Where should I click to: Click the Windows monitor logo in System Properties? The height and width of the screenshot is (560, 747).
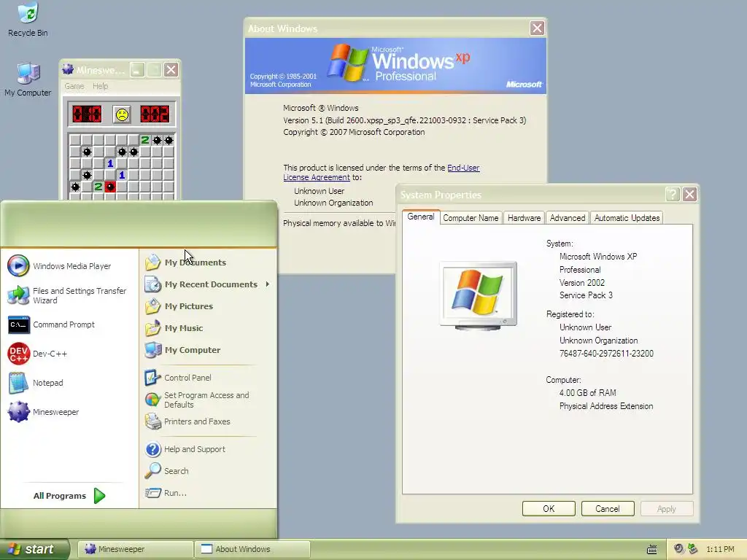[479, 295]
